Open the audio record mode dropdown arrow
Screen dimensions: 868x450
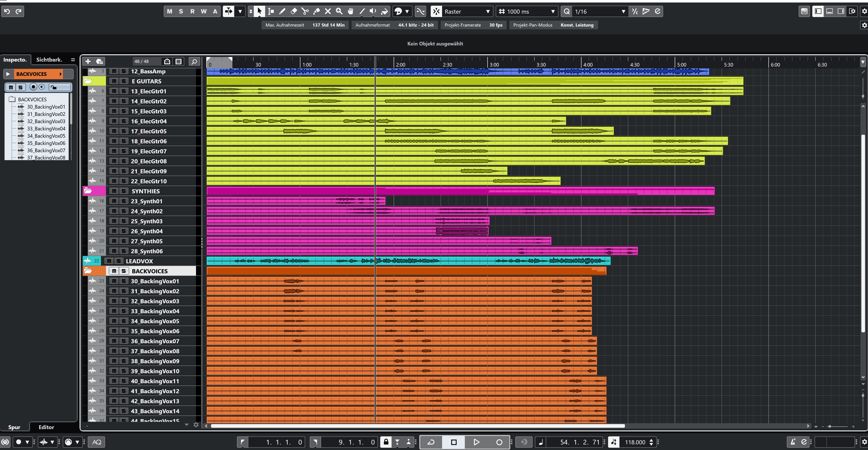(x=52, y=442)
